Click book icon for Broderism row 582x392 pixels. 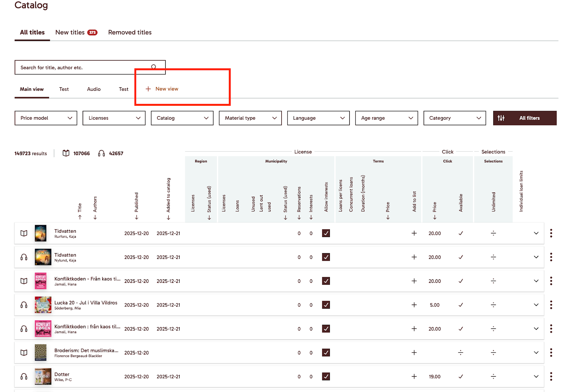(x=24, y=353)
